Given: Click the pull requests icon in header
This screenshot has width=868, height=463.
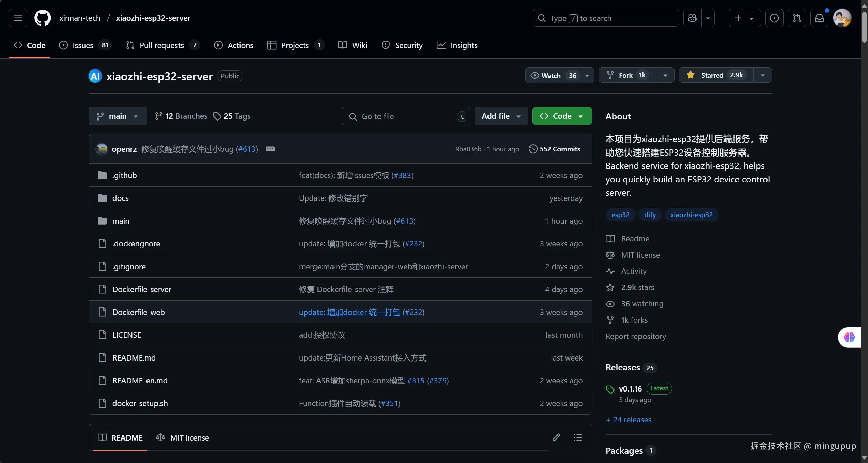Looking at the screenshot, I should click(796, 18).
